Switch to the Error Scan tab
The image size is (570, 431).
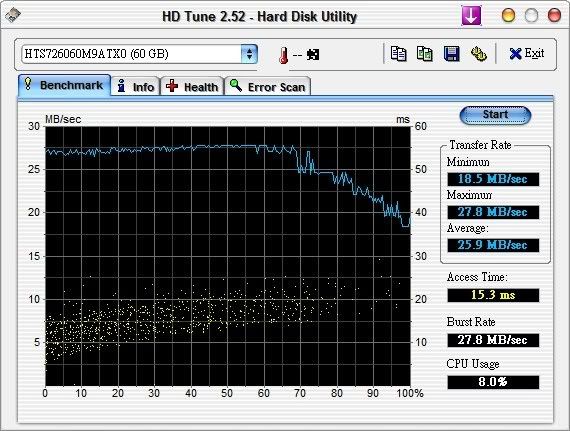point(268,87)
